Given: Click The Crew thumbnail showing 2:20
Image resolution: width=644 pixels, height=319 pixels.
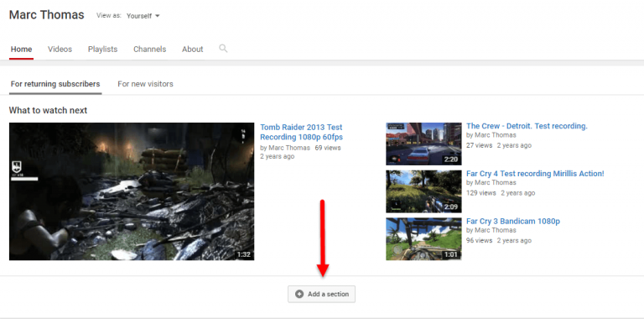Looking at the screenshot, I should [423, 144].
